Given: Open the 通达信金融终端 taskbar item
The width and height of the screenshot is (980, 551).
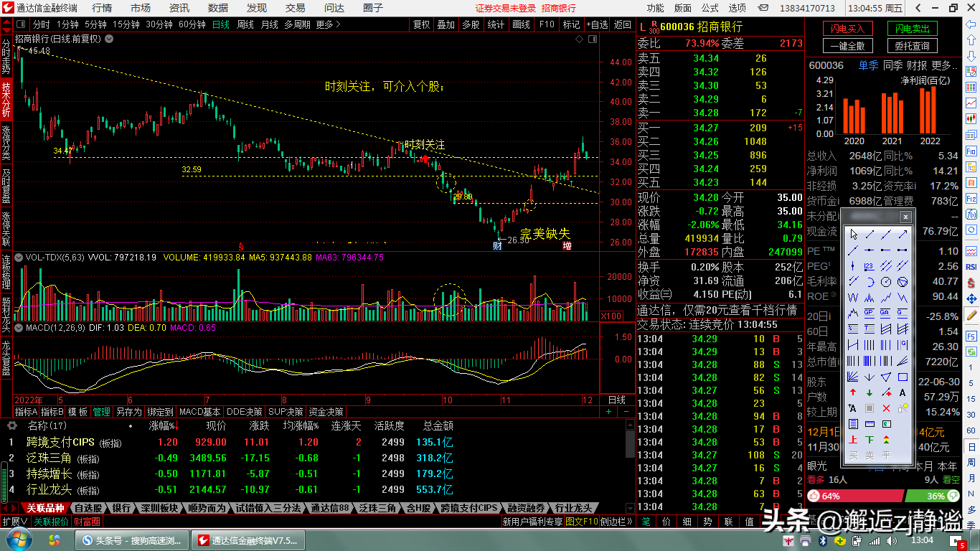Looking at the screenshot, I should [x=248, y=540].
